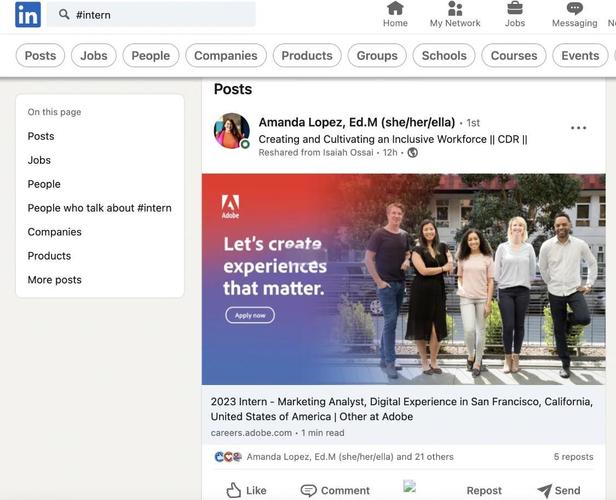Open the Home navigation icon
Screen dimensions: 616x500
[x=395, y=8]
